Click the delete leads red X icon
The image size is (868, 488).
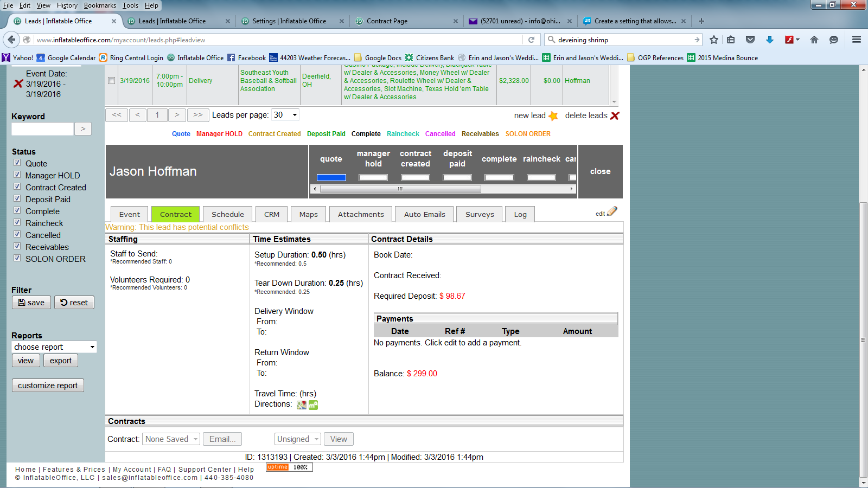[x=615, y=115]
